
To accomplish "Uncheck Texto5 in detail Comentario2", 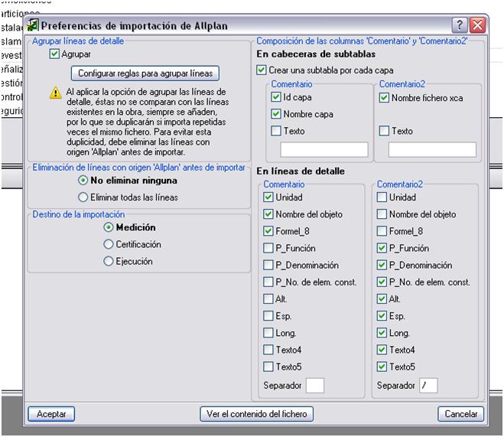I will [382, 367].
